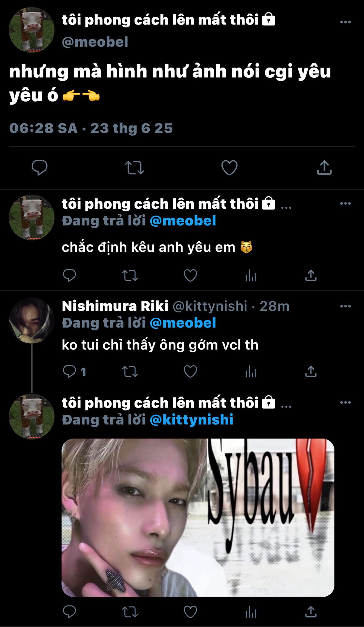Like the main tweet from @meobel
Viewport: 364px width, 627px height.
229,168
